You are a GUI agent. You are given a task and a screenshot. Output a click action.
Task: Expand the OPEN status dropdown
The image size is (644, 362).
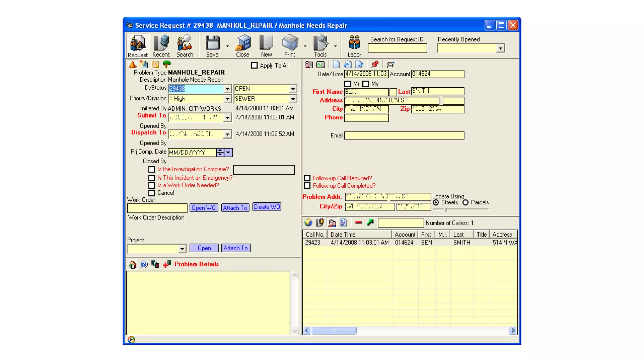pos(293,89)
